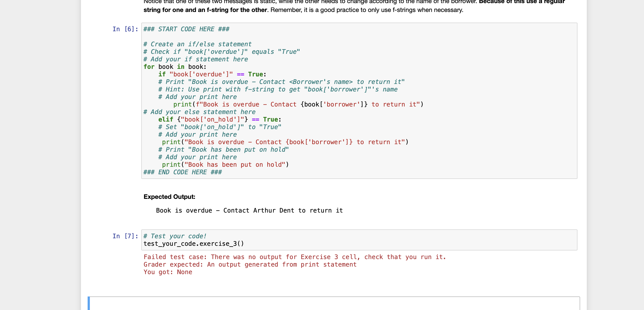This screenshot has width=644, height=310.
Task: Click the END CODE HERE comment line
Action: (x=183, y=172)
